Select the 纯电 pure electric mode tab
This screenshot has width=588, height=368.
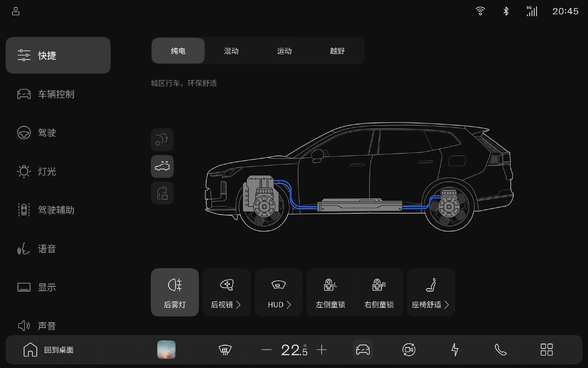178,51
